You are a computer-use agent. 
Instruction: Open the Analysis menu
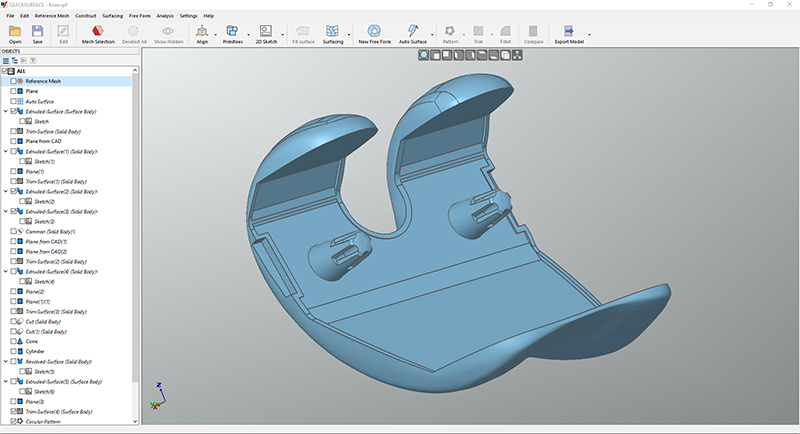(165, 16)
